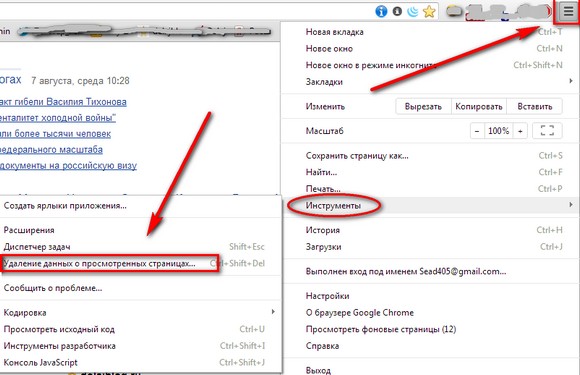Open the документы на российскую визу link

pos(68,166)
